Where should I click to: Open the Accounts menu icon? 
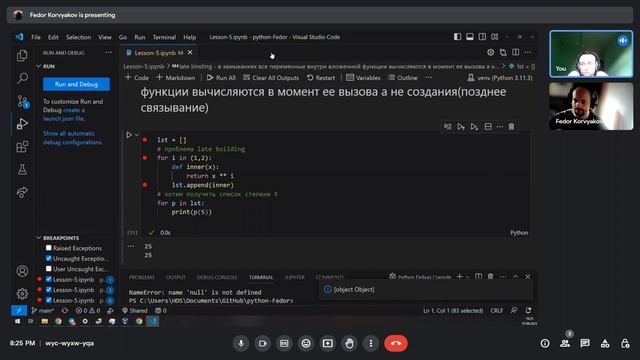22,271
